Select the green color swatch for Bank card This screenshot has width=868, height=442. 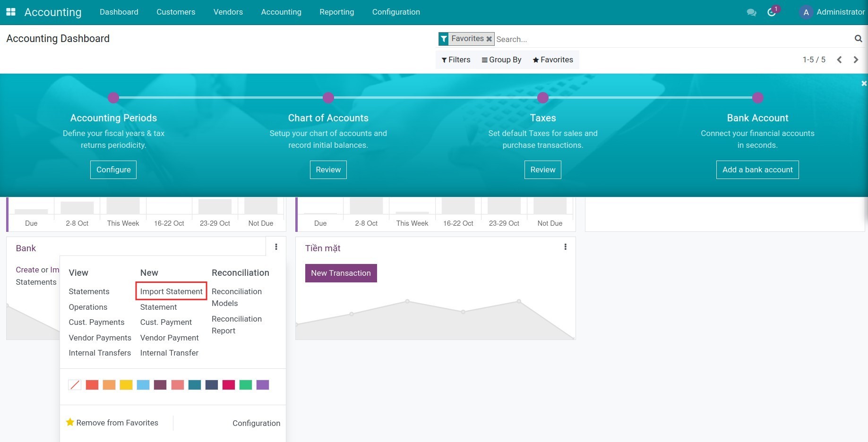(x=245, y=384)
